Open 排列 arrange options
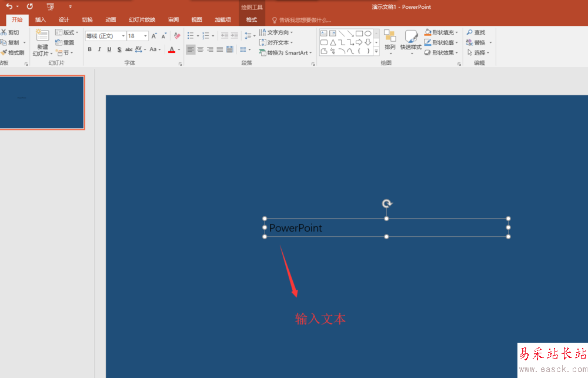Screen dimensions: 588x378 click(x=390, y=42)
